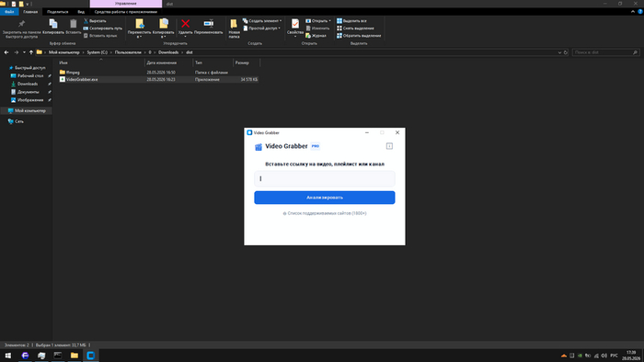Switch to the Вид ribbon tab
Screen dimensions: 644x362
coord(81,12)
